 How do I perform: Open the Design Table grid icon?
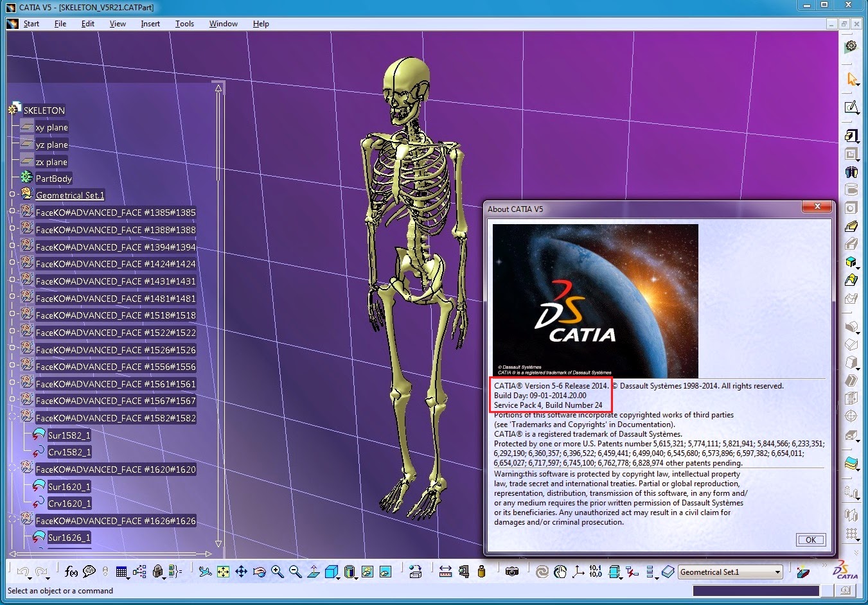coord(121,572)
